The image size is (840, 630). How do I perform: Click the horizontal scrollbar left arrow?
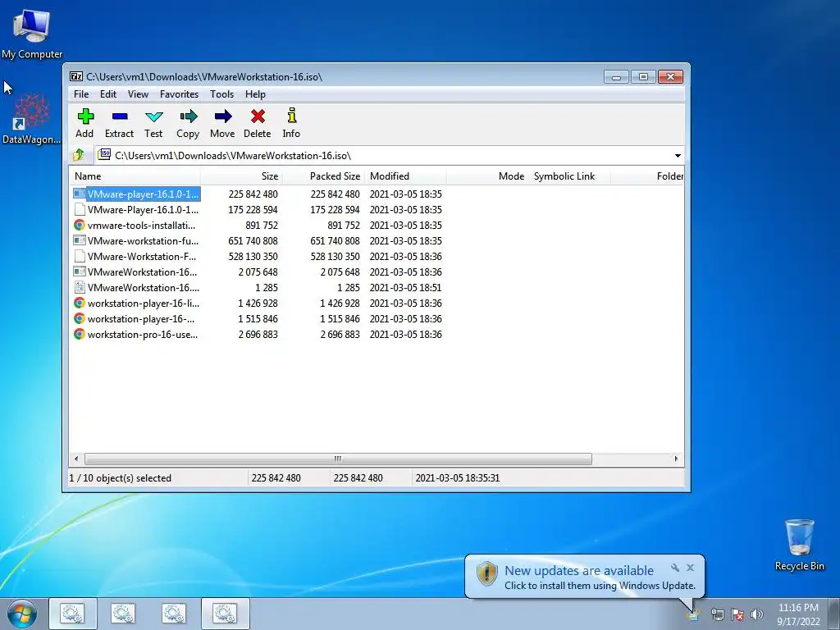click(76, 459)
